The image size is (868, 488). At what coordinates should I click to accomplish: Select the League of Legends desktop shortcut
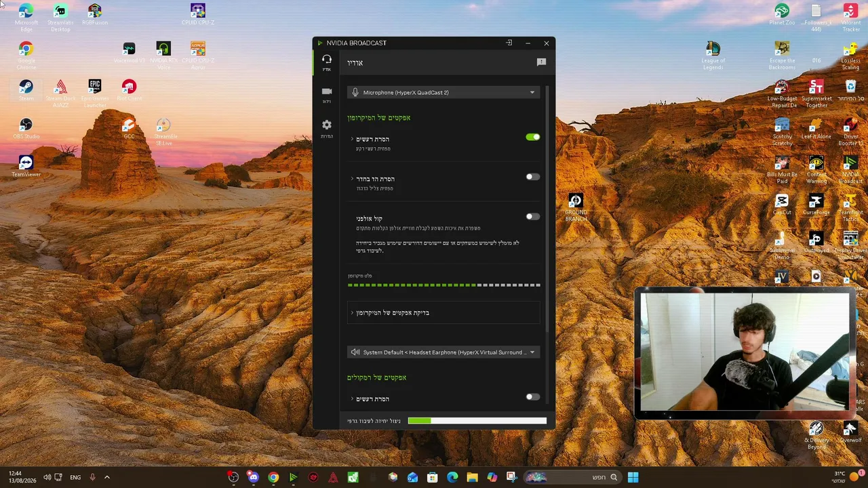713,56
